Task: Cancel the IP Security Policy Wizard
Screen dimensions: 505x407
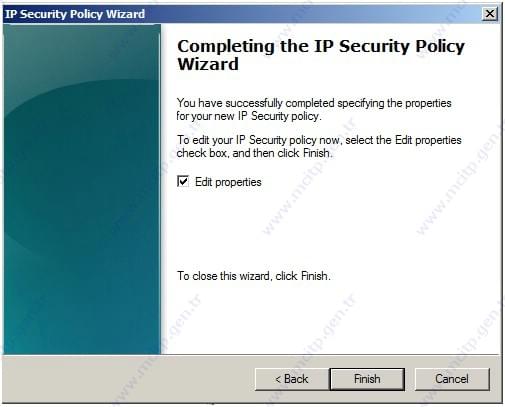Action: click(452, 379)
